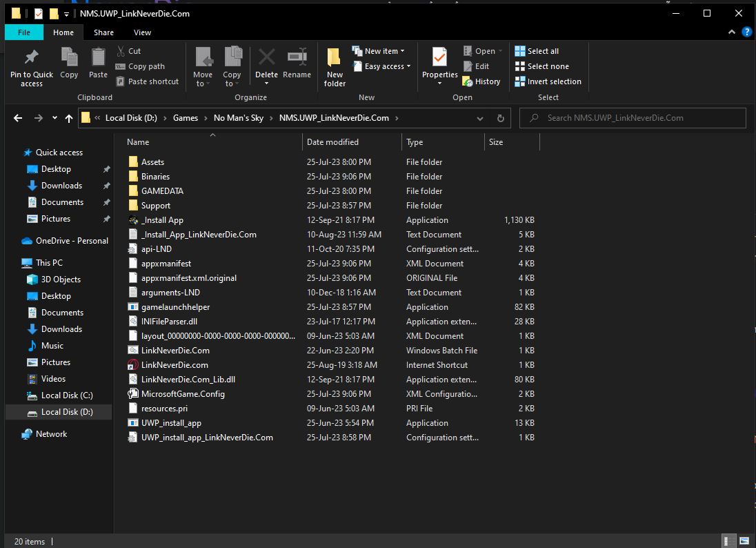Image resolution: width=756 pixels, height=548 pixels.
Task: Switch to details view in the status bar
Action: tap(728, 541)
